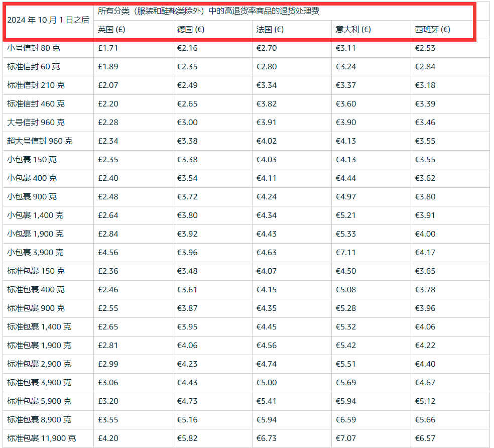The width and height of the screenshot is (494, 448).
Task: Select the 超大号信封 960 克 row label
Action: point(40,141)
